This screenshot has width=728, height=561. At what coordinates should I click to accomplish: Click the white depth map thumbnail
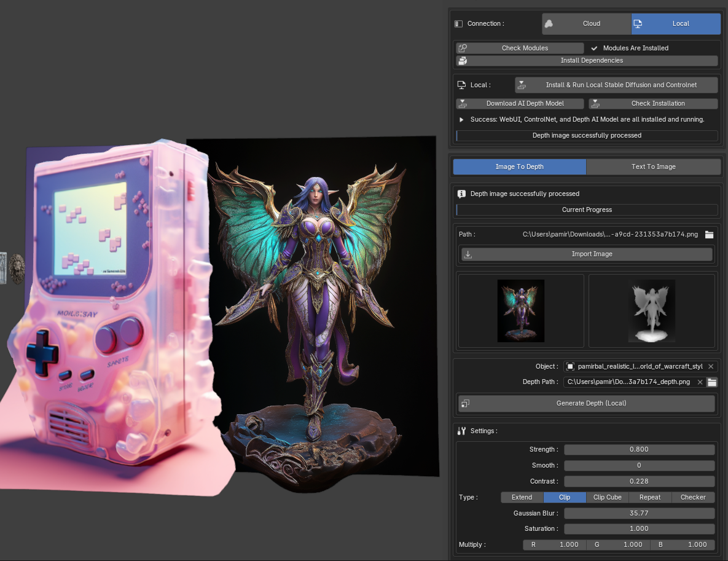pyautogui.click(x=651, y=310)
